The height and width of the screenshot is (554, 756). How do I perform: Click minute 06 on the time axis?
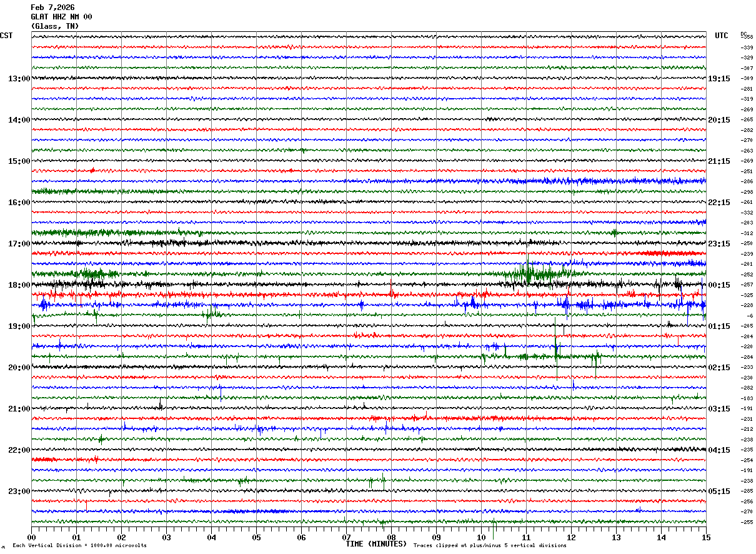coord(301,537)
